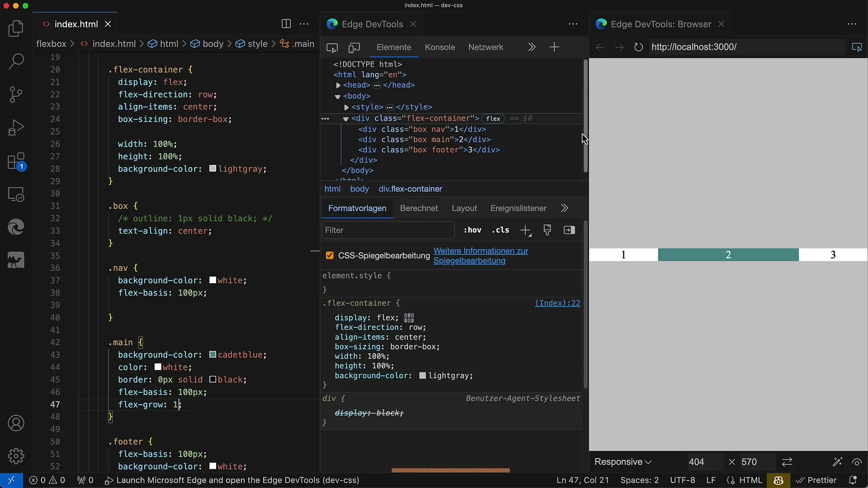Click black border color swatch in editor
This screenshot has height=488, width=868.
212,380
